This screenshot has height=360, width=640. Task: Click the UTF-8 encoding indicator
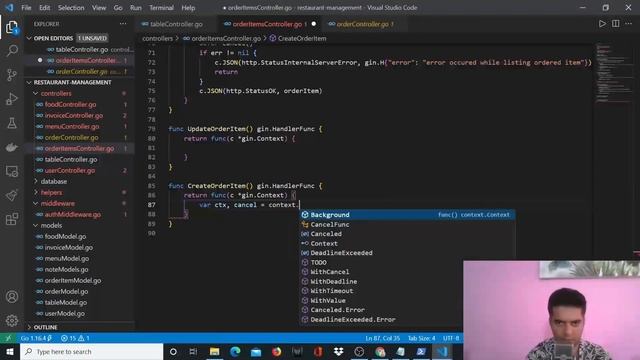point(451,338)
